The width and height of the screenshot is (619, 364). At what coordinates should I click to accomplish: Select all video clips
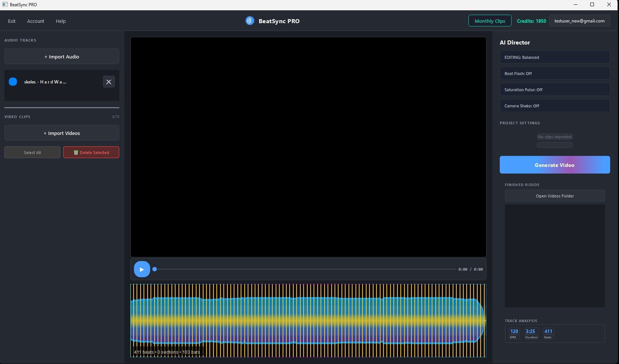32,152
